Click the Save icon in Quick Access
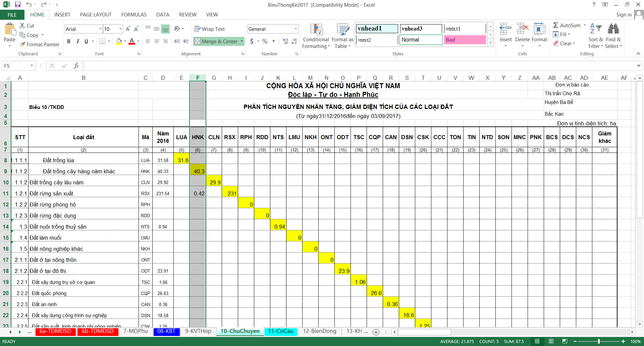Viewport: 644px width, 346px height. [x=18, y=5]
